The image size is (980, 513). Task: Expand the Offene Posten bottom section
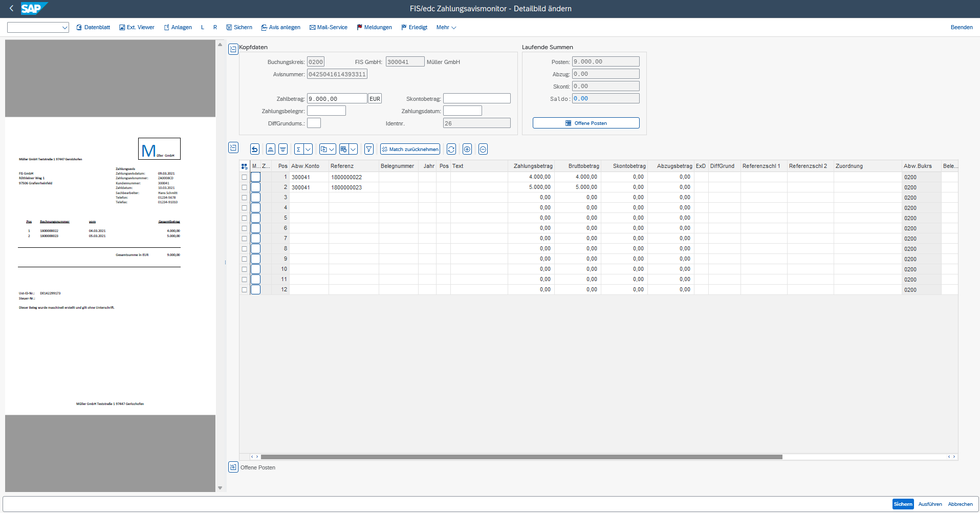(x=233, y=467)
